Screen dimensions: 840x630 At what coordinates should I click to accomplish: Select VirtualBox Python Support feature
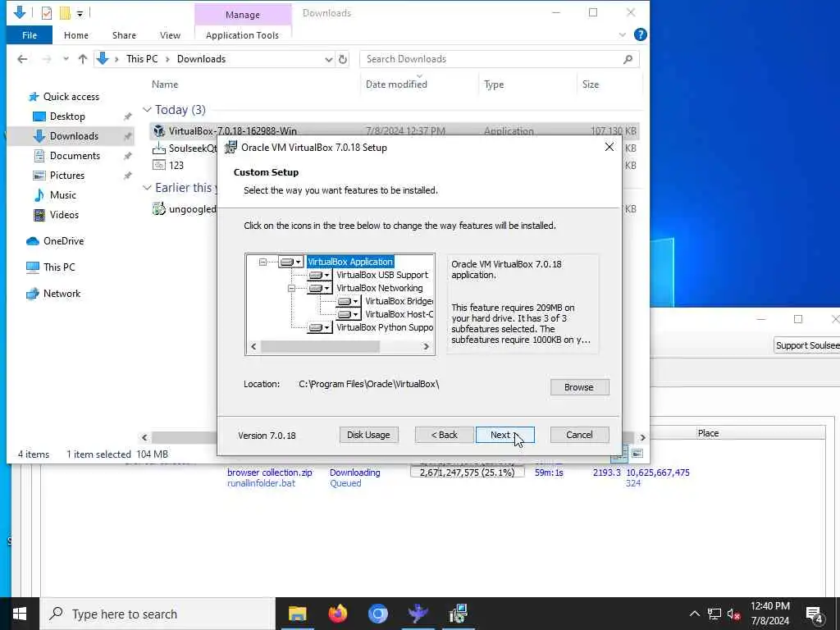tap(385, 327)
